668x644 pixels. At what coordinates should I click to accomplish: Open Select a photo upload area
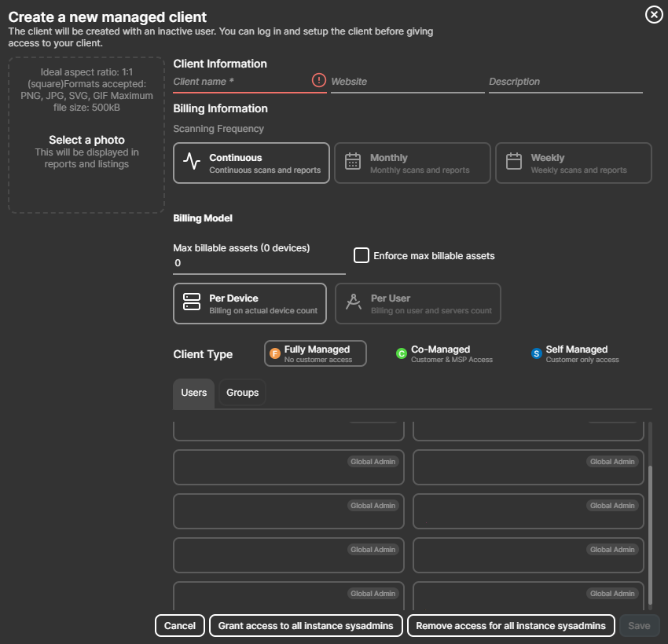click(86, 135)
